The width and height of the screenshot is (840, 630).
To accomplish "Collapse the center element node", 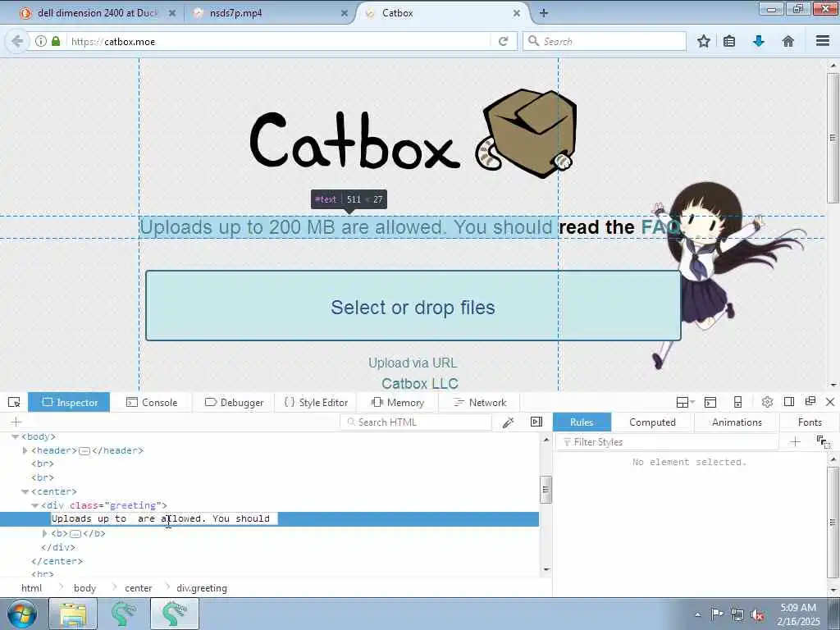I will [25, 491].
